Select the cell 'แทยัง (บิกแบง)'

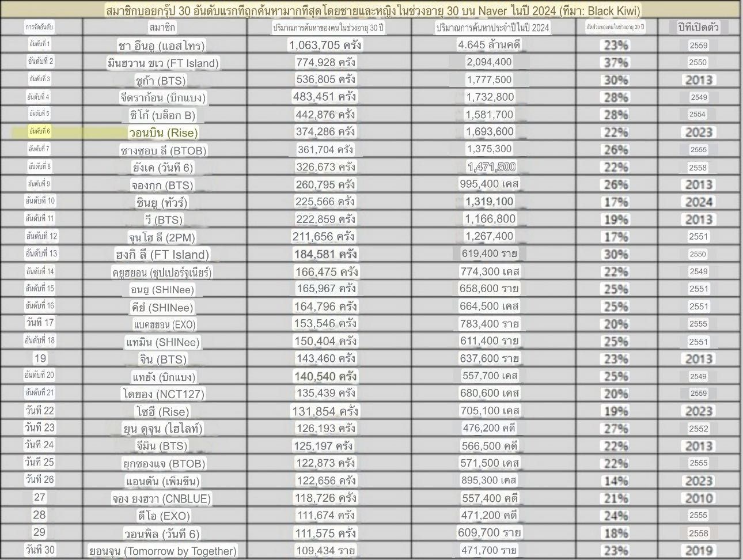coord(164,377)
